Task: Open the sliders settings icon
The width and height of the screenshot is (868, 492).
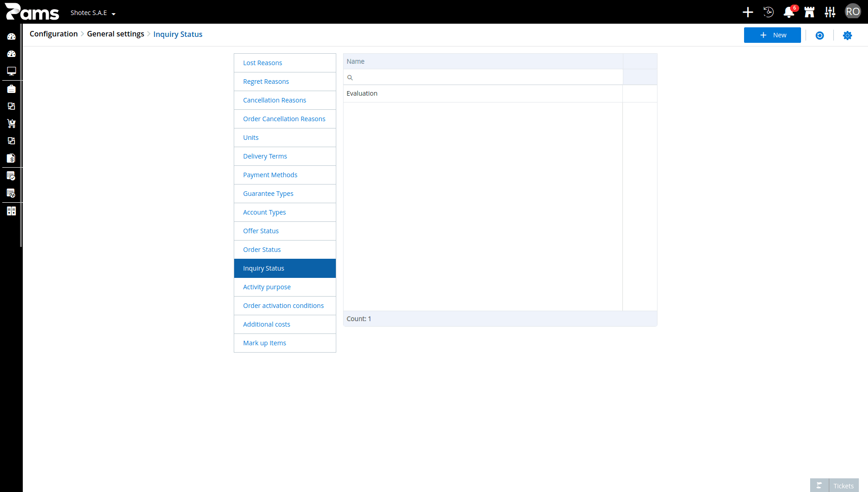Action: tap(830, 12)
